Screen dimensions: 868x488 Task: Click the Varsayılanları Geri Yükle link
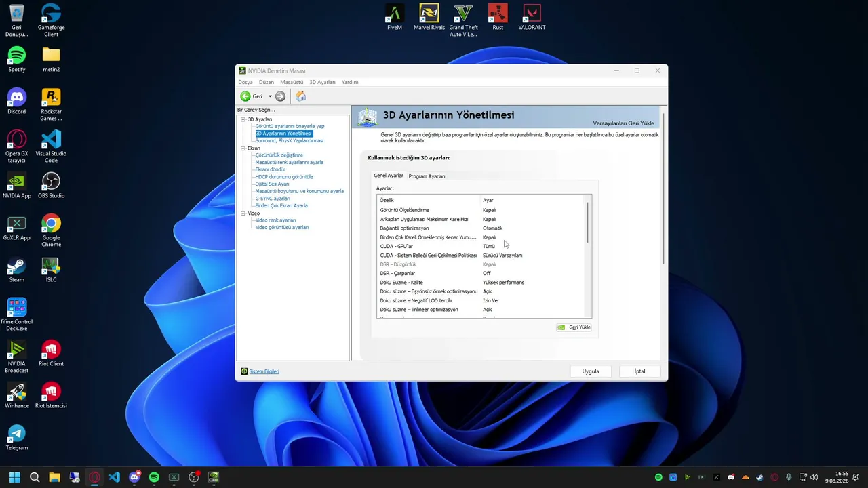pyautogui.click(x=623, y=123)
